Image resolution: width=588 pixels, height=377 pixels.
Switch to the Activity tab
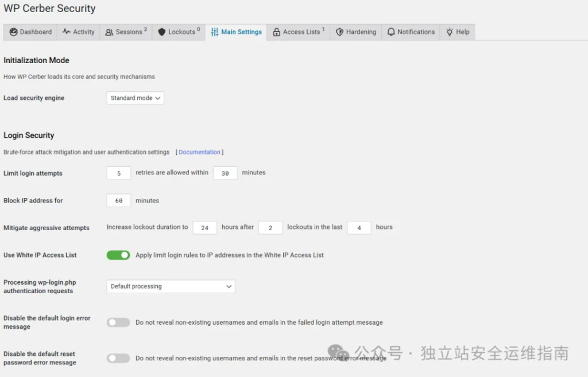coord(78,32)
